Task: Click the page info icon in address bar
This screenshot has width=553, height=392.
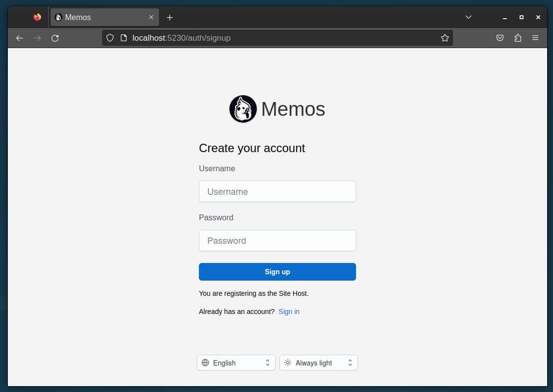Action: tap(123, 38)
